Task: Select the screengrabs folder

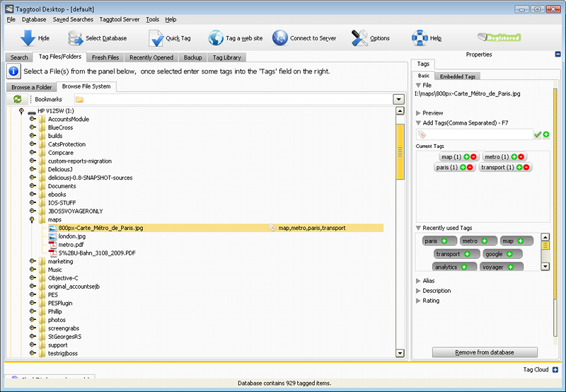Action: click(64, 328)
